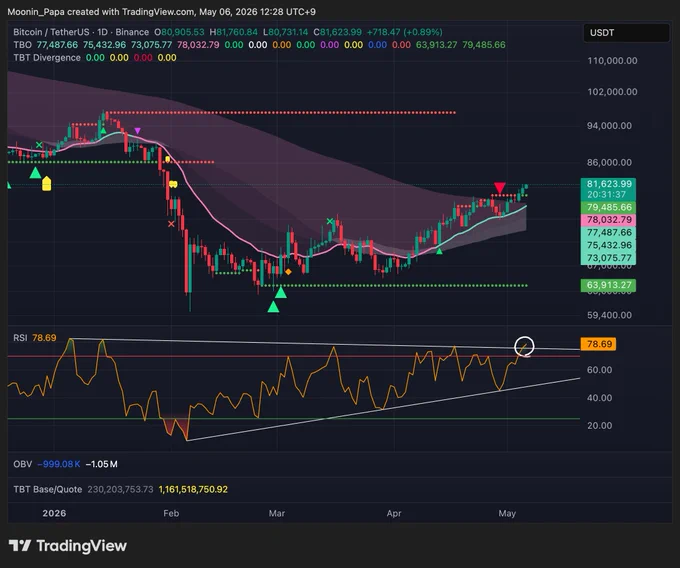Click the 1,161,518,750.92 quote volume value
The image size is (680, 568).
193,489
